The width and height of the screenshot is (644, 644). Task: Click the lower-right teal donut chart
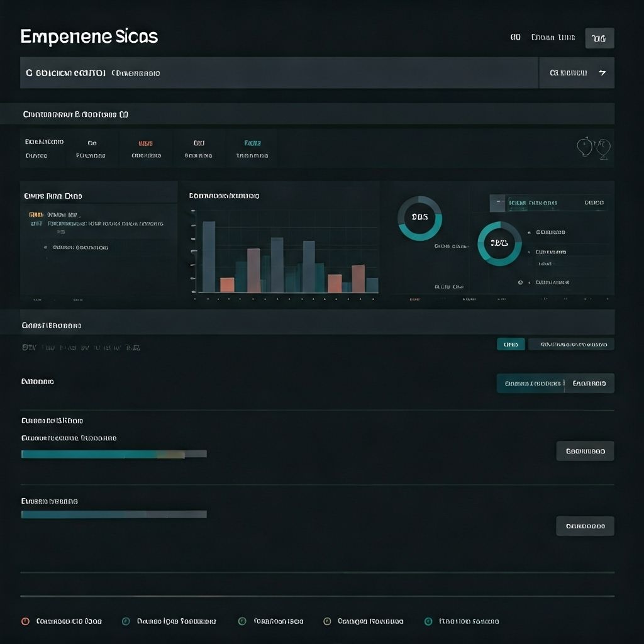pos(499,243)
